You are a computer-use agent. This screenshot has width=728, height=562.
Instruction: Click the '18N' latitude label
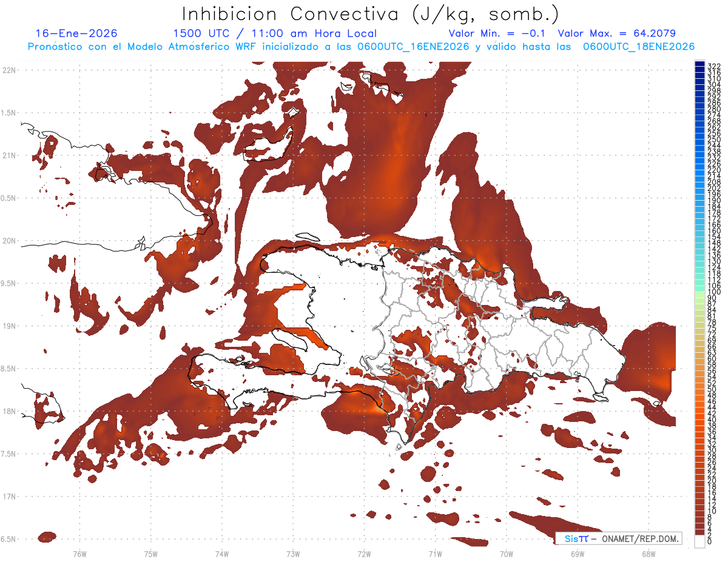9,411
